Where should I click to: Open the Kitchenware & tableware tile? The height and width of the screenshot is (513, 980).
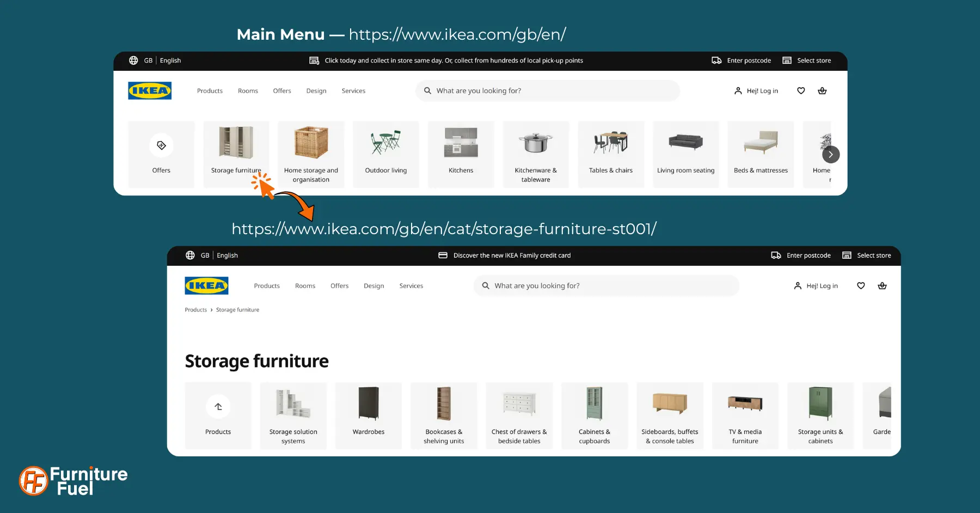536,155
